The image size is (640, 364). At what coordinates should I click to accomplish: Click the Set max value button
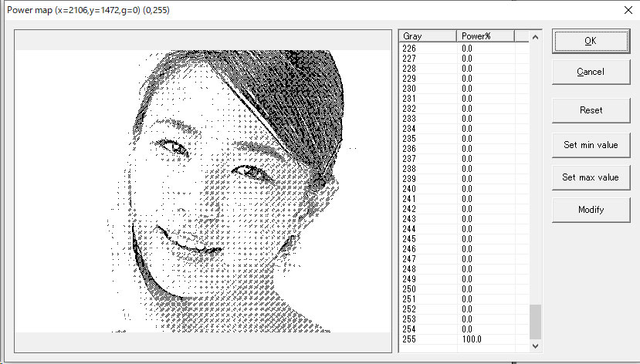pos(591,177)
